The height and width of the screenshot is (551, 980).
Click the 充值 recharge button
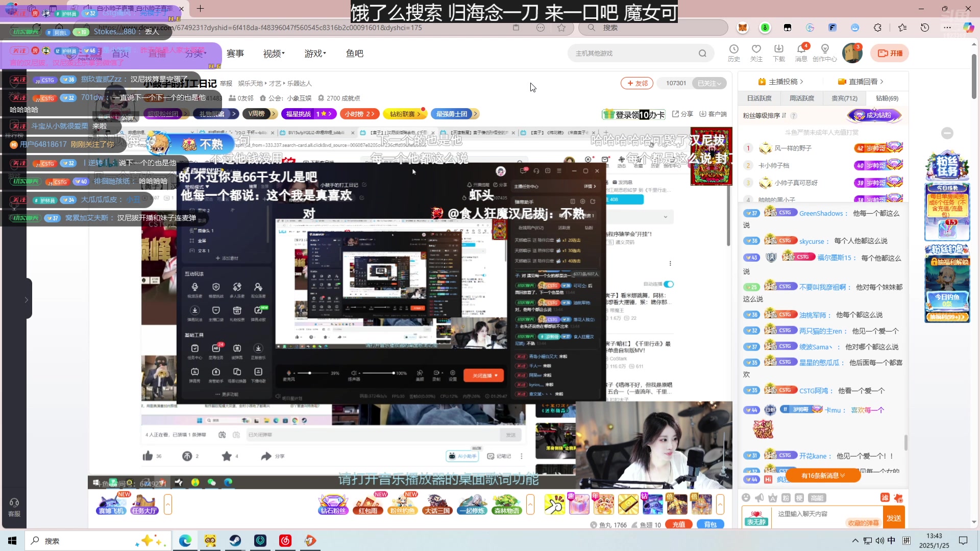click(x=679, y=524)
